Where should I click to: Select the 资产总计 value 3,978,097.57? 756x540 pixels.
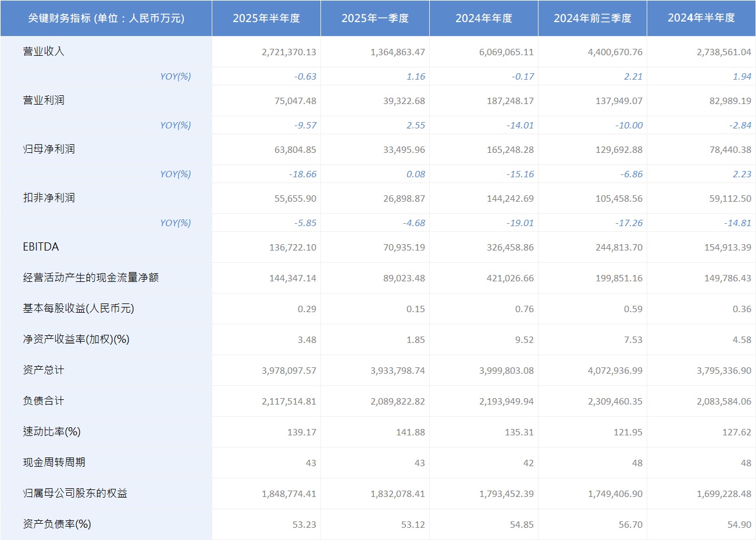tap(289, 371)
